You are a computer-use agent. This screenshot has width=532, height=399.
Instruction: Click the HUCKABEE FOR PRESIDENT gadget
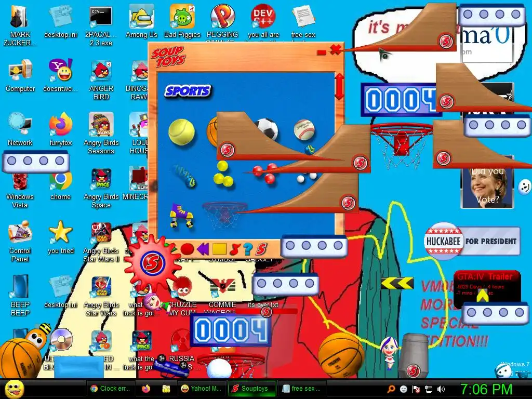[472, 241]
